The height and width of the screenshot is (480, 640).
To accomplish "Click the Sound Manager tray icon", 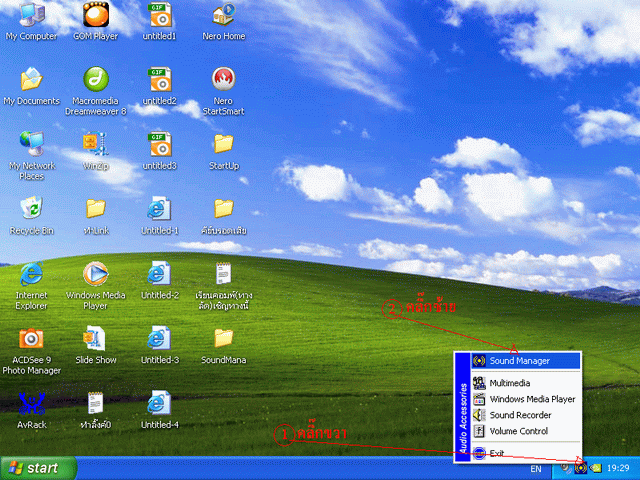I will pyautogui.click(x=581, y=468).
